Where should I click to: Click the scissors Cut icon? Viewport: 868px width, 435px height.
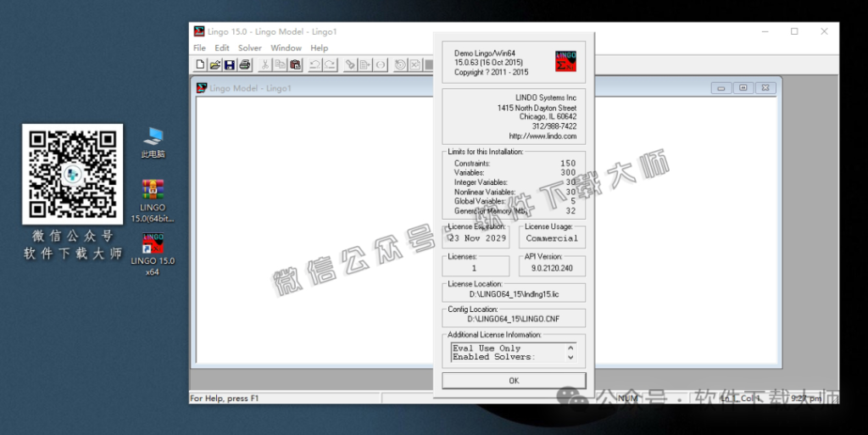[x=265, y=64]
